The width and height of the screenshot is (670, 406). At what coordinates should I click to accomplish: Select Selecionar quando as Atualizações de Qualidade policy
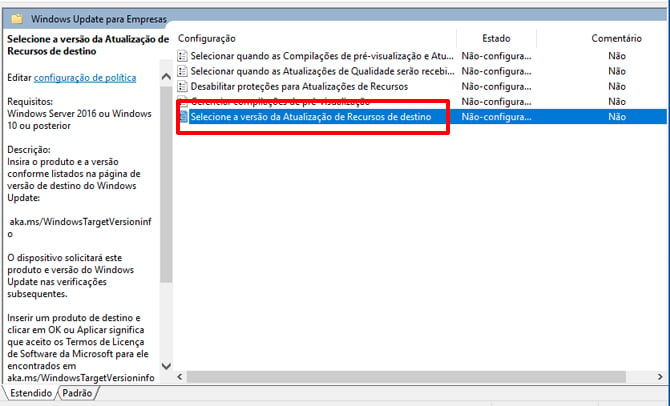point(322,71)
